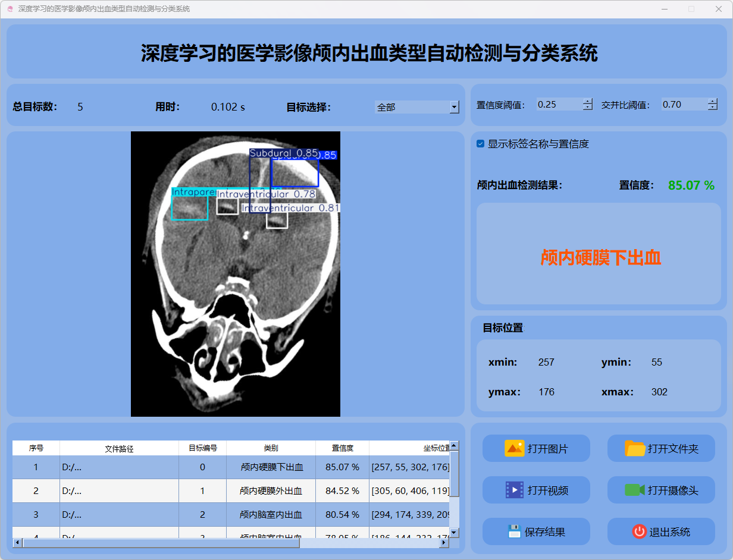The height and width of the screenshot is (560, 733).
Task: Click the green 85.07 % confidence value
Action: (691, 185)
